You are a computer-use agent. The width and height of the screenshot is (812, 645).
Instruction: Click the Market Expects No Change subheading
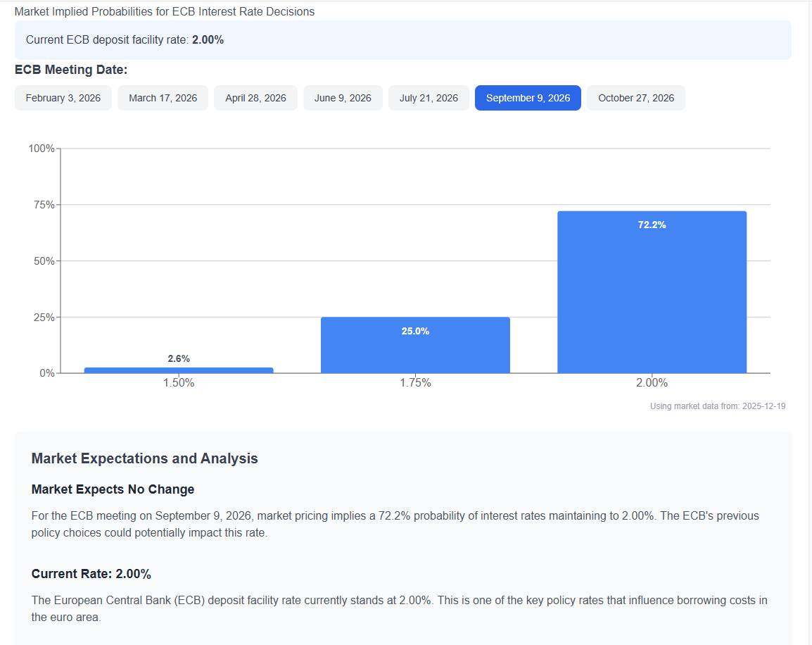[x=113, y=489]
